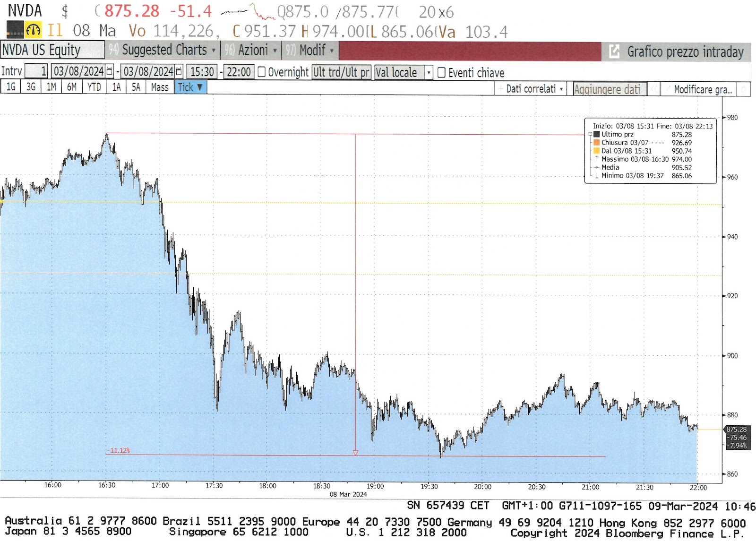Click the -7.94% change label on axis
The height and width of the screenshot is (542, 756).
737,445
